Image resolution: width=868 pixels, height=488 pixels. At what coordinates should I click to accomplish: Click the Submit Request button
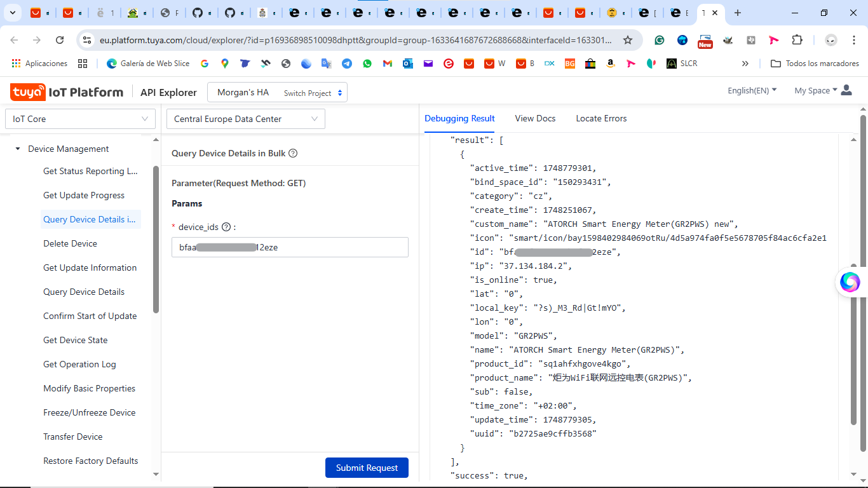pos(367,468)
